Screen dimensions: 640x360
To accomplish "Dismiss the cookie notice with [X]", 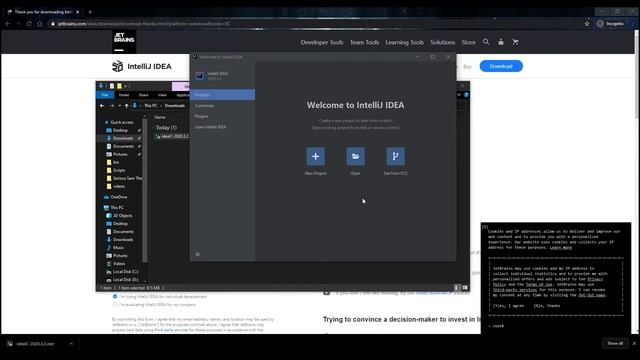I will 485,227.
